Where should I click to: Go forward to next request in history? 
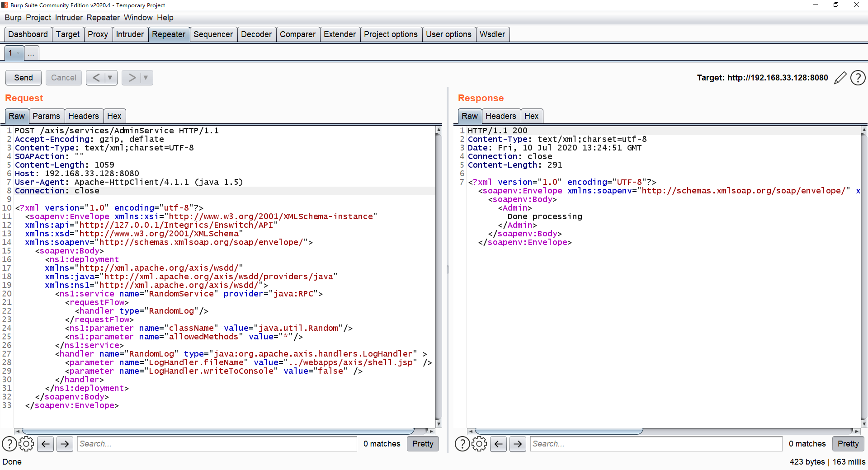(x=132, y=78)
